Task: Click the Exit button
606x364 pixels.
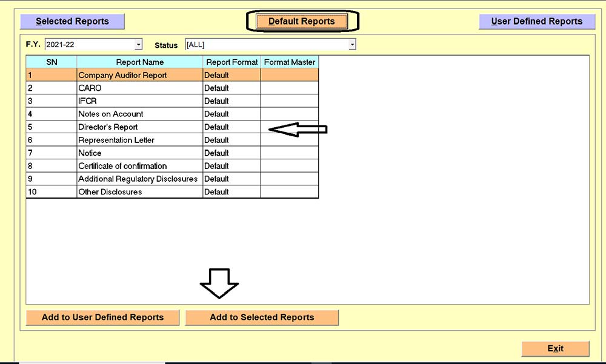Action: [554, 348]
